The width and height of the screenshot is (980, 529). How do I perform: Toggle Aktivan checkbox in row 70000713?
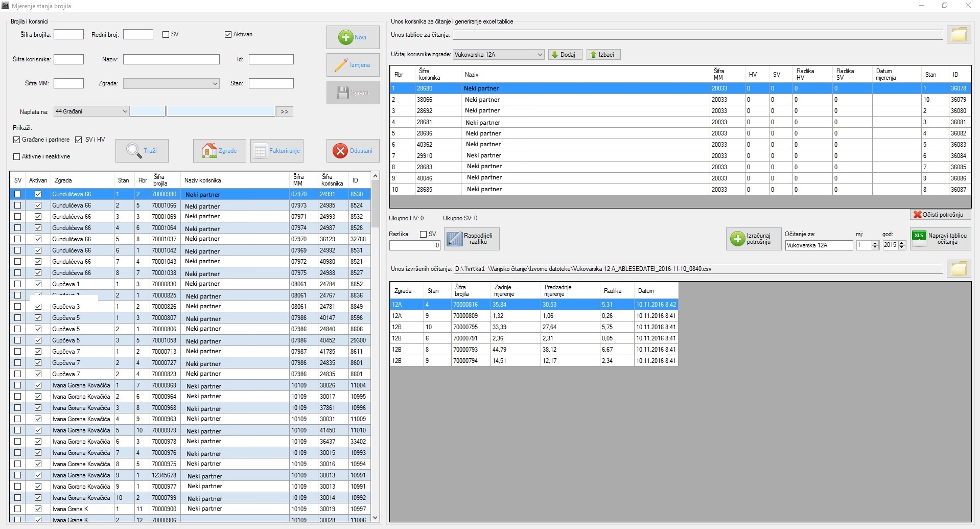[38, 352]
